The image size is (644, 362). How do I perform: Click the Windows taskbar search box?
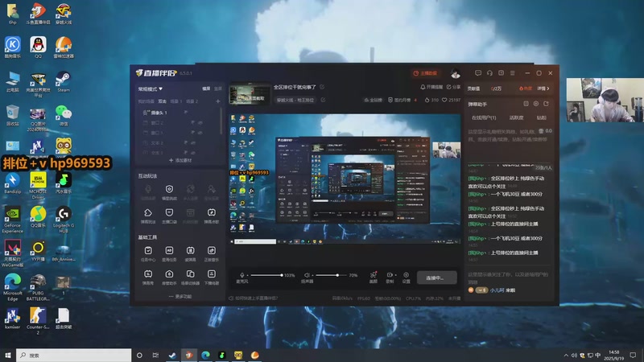click(73, 355)
